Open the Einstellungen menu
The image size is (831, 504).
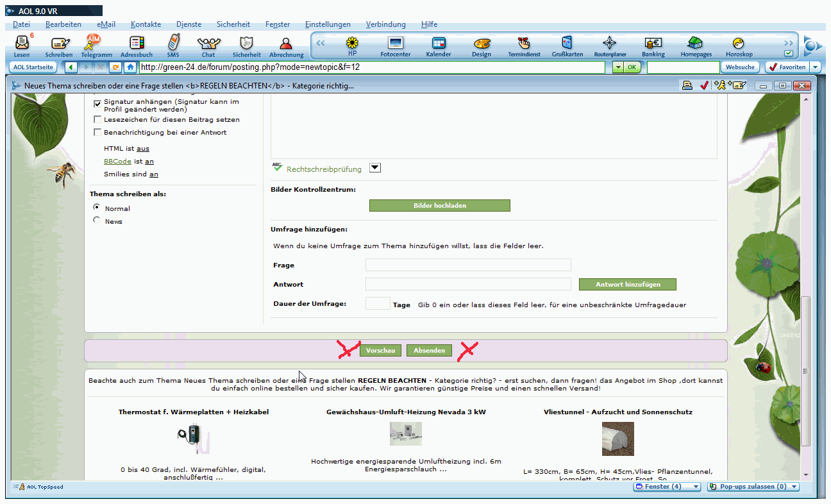(328, 24)
